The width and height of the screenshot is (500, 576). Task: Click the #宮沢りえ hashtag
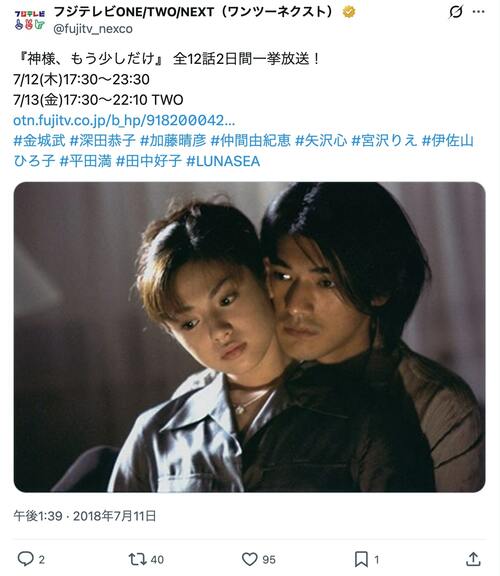click(x=384, y=140)
